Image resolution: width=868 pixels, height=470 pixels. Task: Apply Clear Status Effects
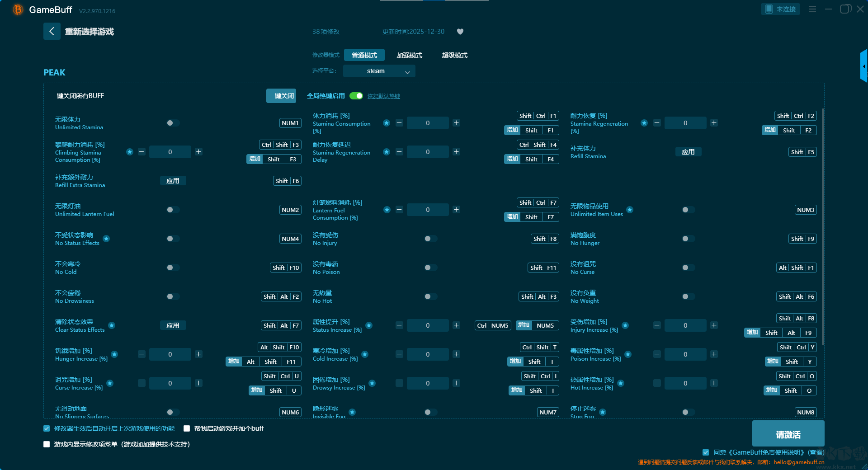[173, 325]
